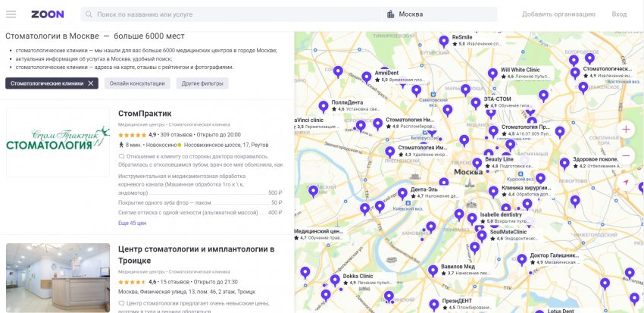The image size is (644, 313).
Task: Click the ZOON logo
Action: 47,14
